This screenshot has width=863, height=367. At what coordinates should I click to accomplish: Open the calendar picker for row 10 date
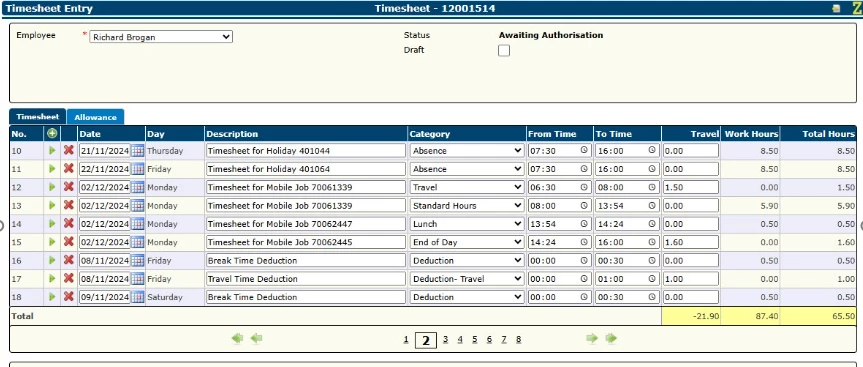click(x=137, y=151)
